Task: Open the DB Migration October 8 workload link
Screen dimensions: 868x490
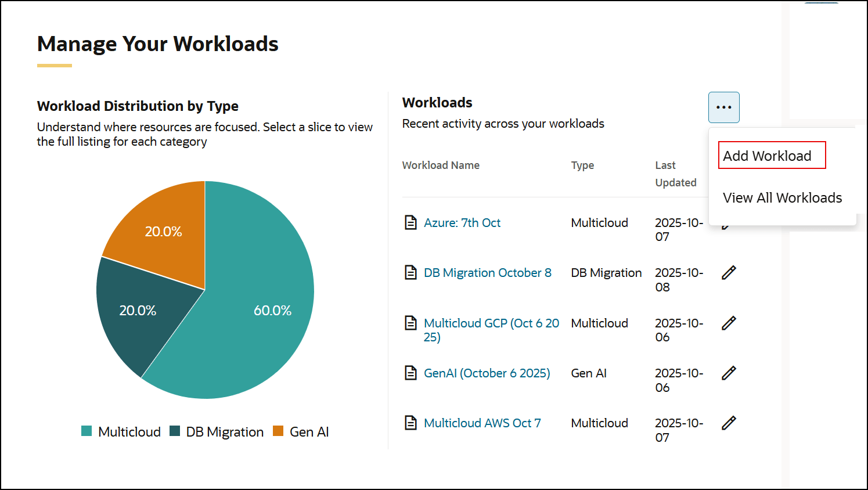Action: pos(488,272)
